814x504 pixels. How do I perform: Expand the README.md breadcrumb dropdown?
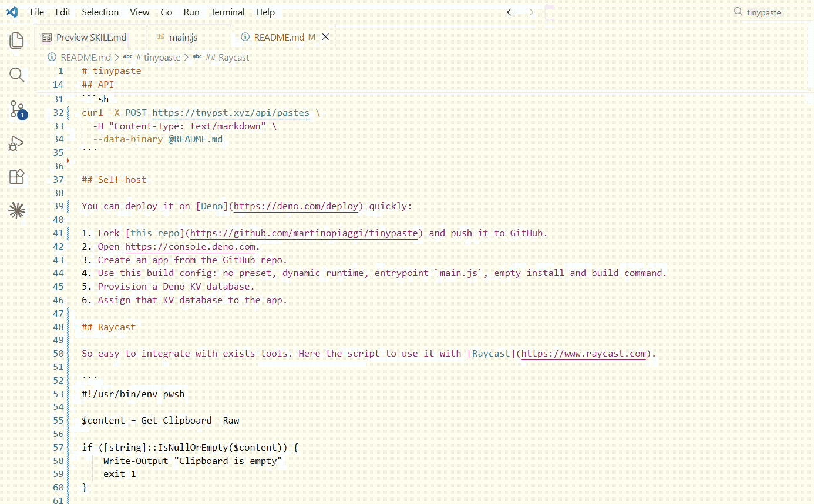(x=80, y=58)
